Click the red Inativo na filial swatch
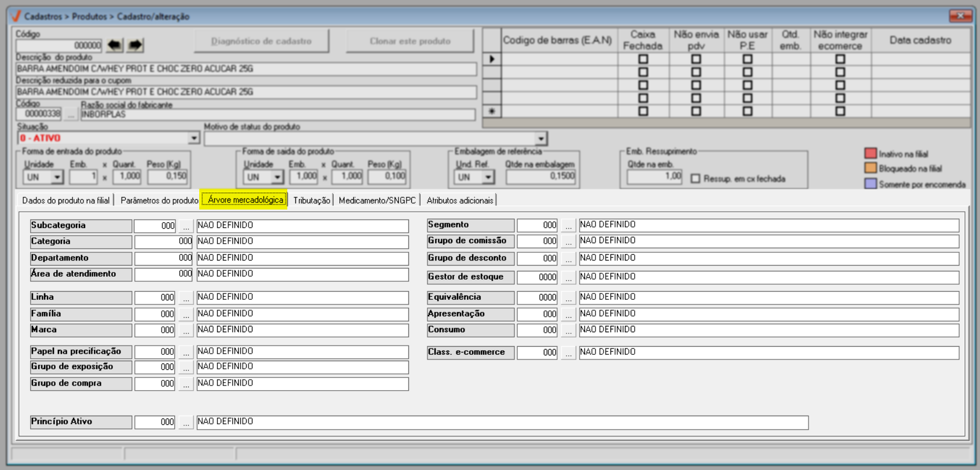980x470 pixels. (x=870, y=153)
